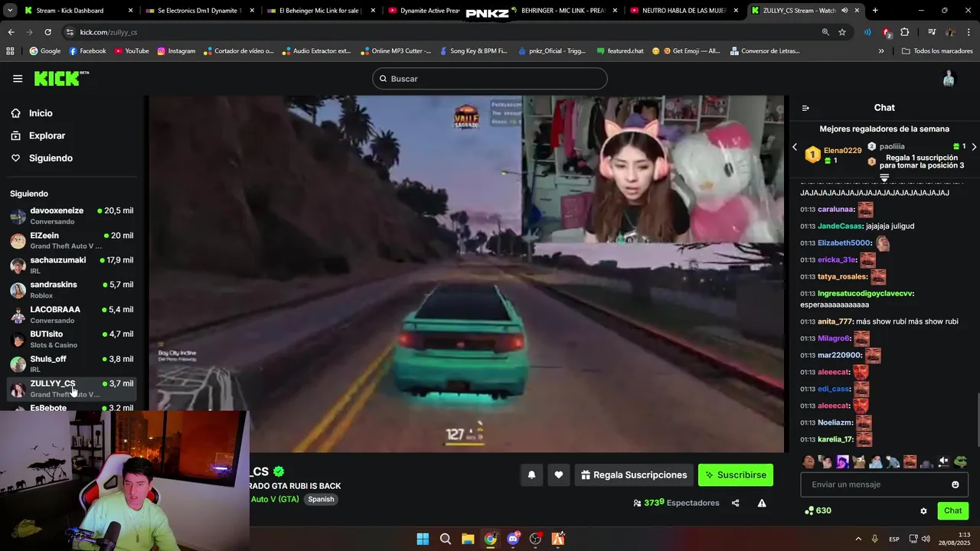The image size is (980, 551).
Task: Open the sandraskins channel
Action: click(x=71, y=289)
